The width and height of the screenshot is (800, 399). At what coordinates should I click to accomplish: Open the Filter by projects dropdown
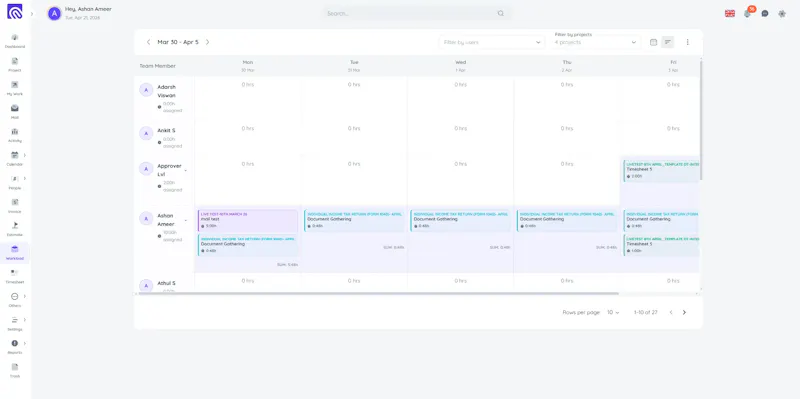point(596,42)
